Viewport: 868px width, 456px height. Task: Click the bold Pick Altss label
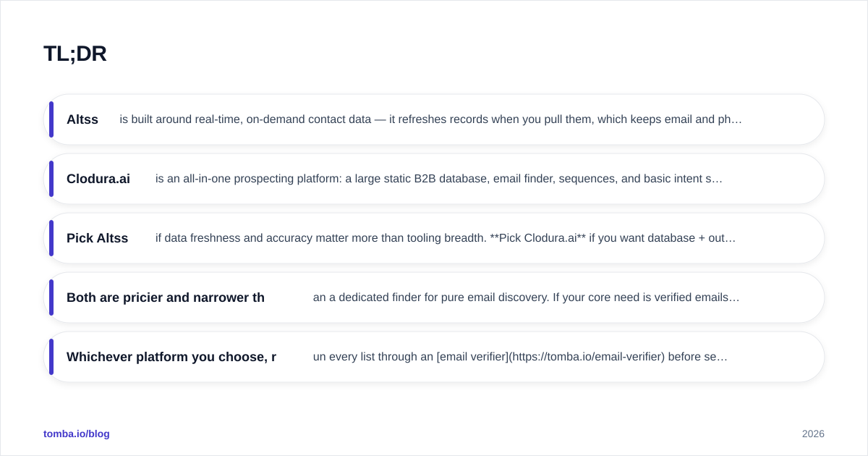click(97, 238)
